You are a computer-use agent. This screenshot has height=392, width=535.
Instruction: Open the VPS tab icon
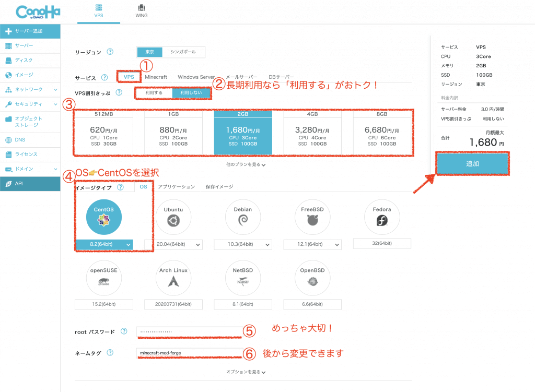pos(99,7)
